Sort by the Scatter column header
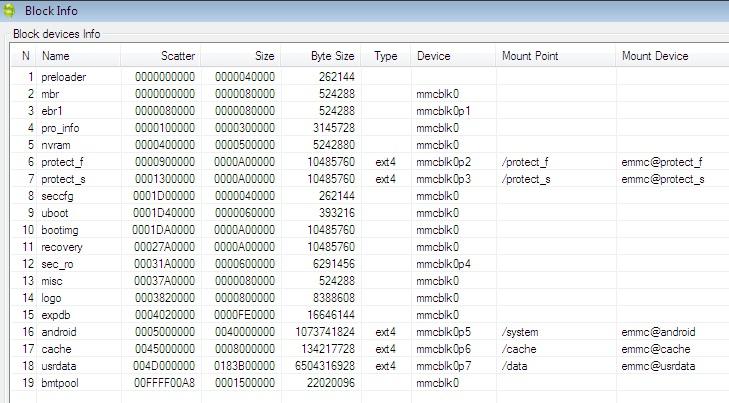 tap(161, 56)
